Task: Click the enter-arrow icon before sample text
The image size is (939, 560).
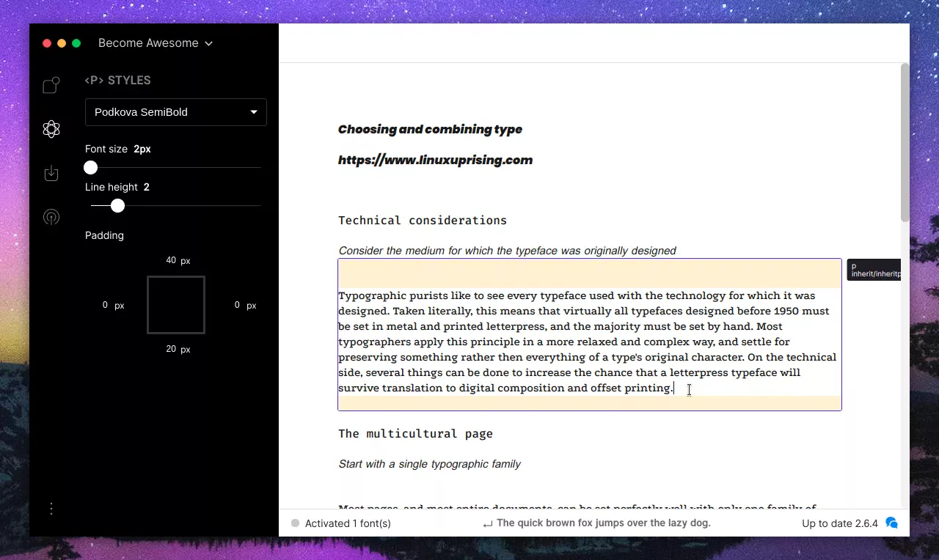Action: 487,523
